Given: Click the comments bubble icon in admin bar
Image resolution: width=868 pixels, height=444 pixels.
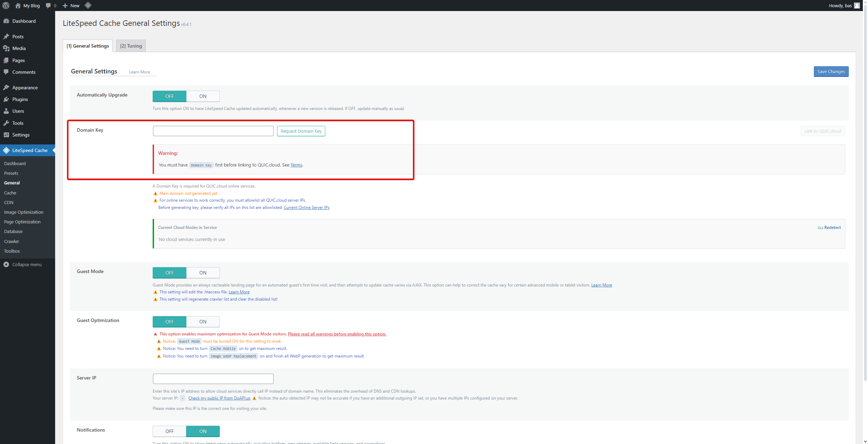Looking at the screenshot, I should coord(48,6).
